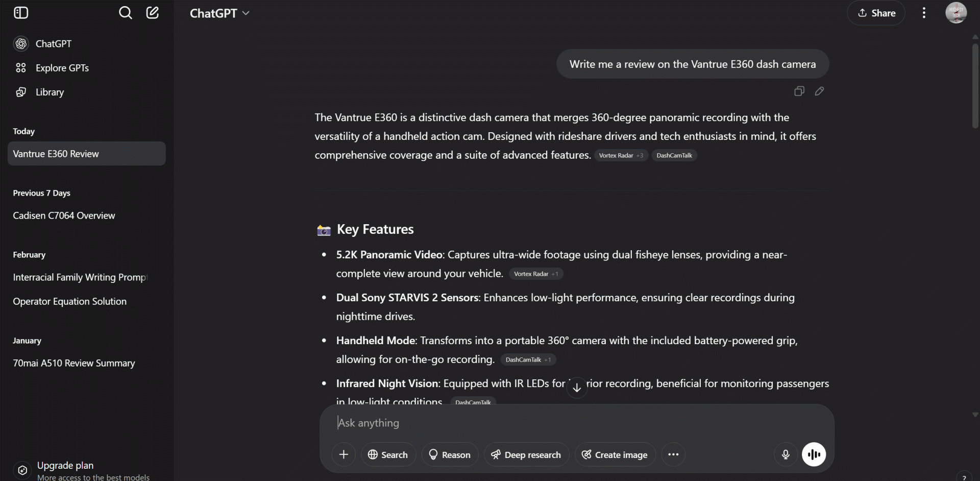Screen dimensions: 980x481
Task: Toggle the Reason mode button
Action: point(450,454)
